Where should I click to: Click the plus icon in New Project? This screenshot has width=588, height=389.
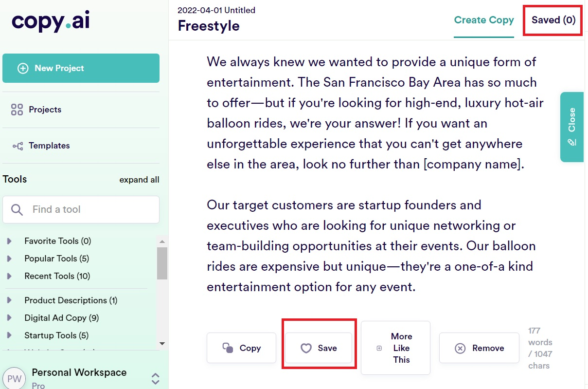pyautogui.click(x=23, y=68)
